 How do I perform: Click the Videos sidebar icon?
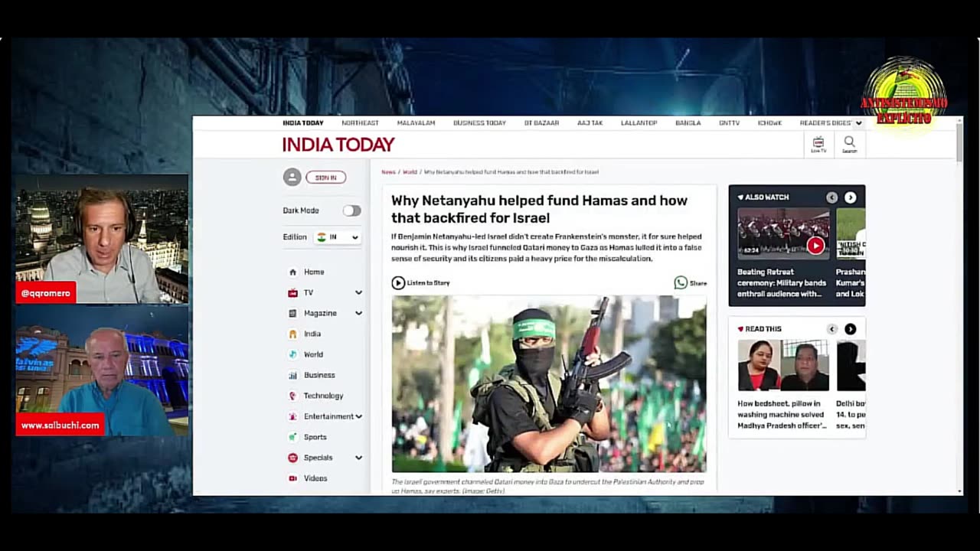(292, 478)
